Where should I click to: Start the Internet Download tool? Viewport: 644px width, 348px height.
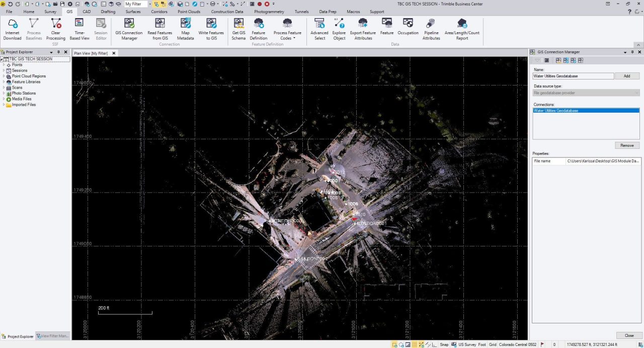tap(12, 29)
